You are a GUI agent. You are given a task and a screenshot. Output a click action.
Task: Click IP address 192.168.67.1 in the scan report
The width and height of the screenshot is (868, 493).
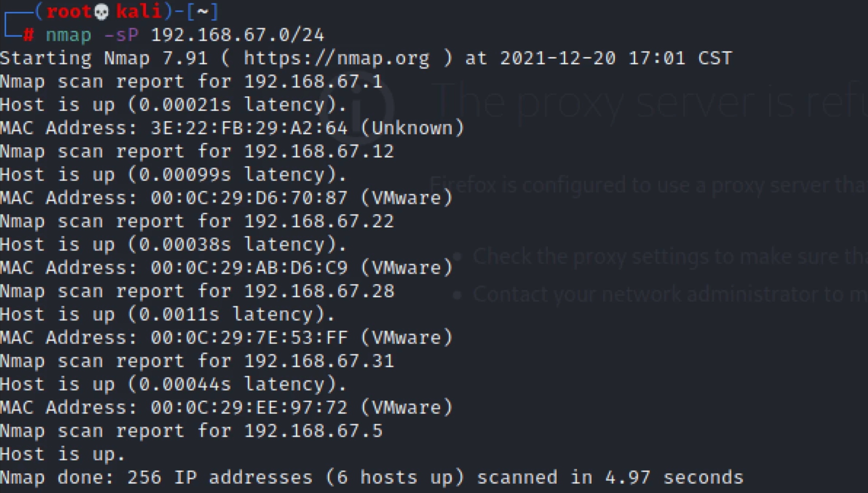(x=313, y=82)
